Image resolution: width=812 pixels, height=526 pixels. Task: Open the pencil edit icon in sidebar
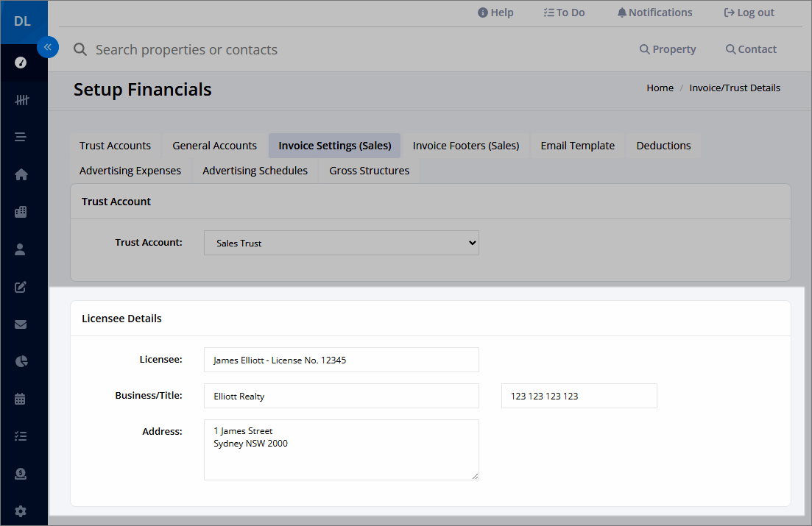click(x=21, y=287)
